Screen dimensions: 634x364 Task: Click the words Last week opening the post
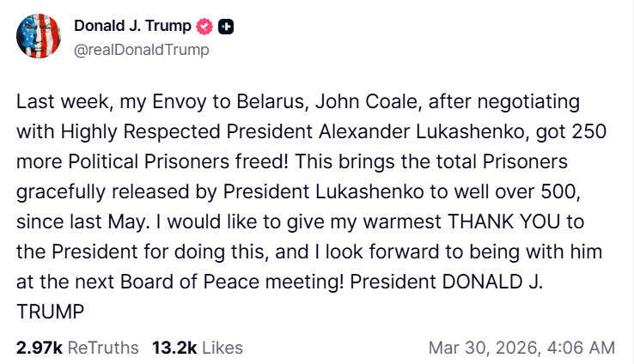55,102
